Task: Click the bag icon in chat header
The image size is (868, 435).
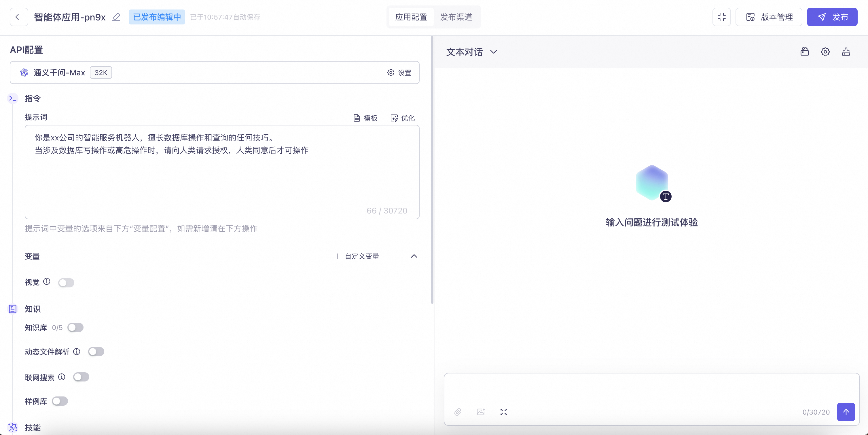Action: (x=805, y=51)
